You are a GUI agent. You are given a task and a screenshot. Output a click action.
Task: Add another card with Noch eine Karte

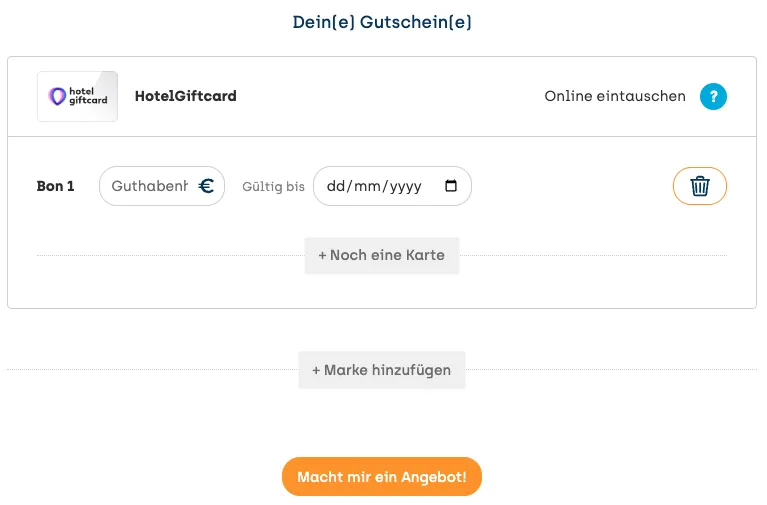pos(382,255)
